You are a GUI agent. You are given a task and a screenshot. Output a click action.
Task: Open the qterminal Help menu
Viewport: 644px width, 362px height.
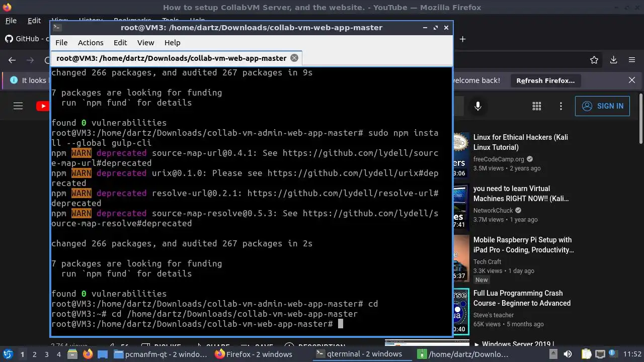(172, 43)
